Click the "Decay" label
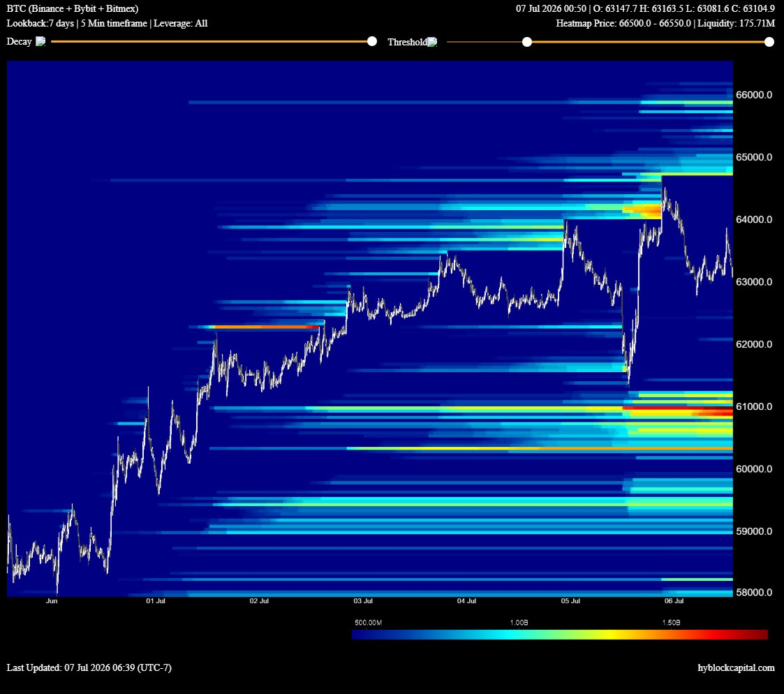 pos(19,41)
